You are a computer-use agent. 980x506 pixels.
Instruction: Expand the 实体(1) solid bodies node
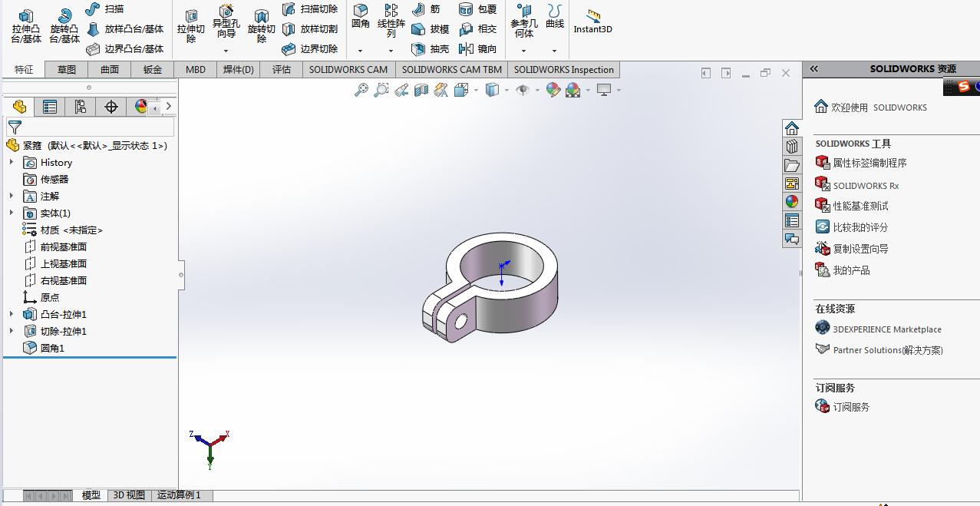[x=12, y=213]
